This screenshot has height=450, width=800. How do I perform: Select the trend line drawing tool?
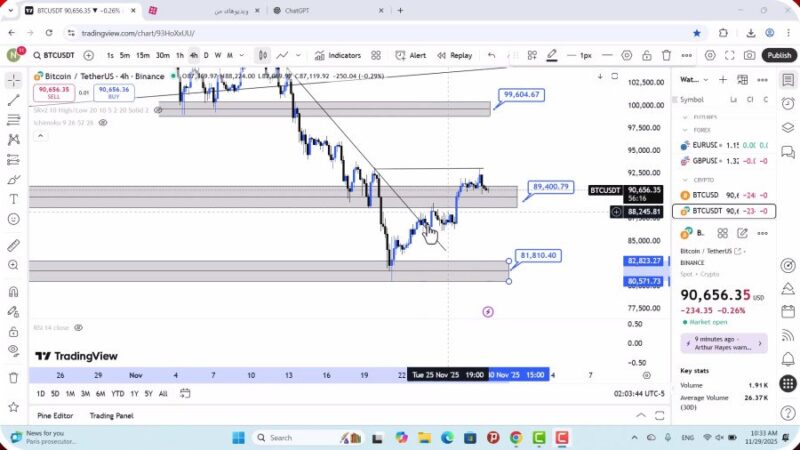coord(13,100)
